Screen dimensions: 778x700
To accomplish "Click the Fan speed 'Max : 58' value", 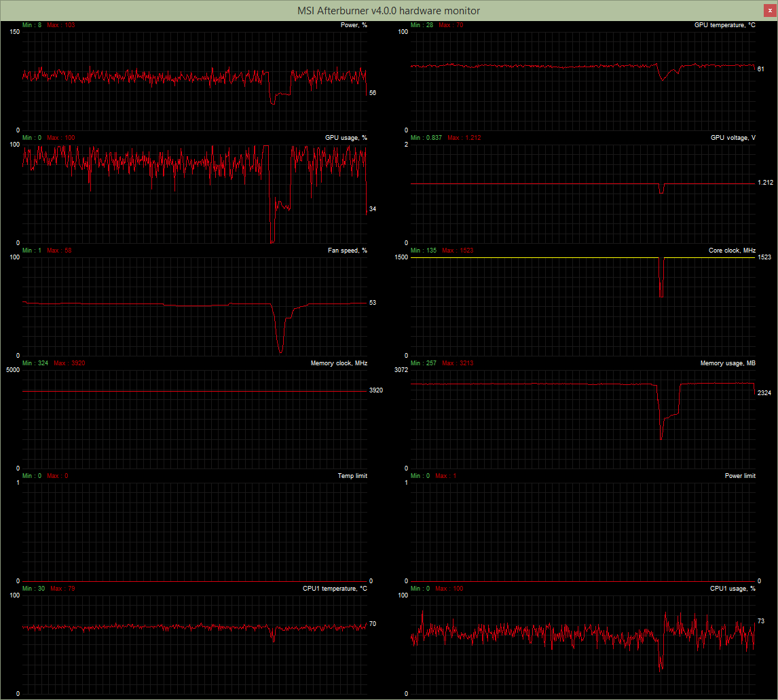I will click(x=59, y=250).
